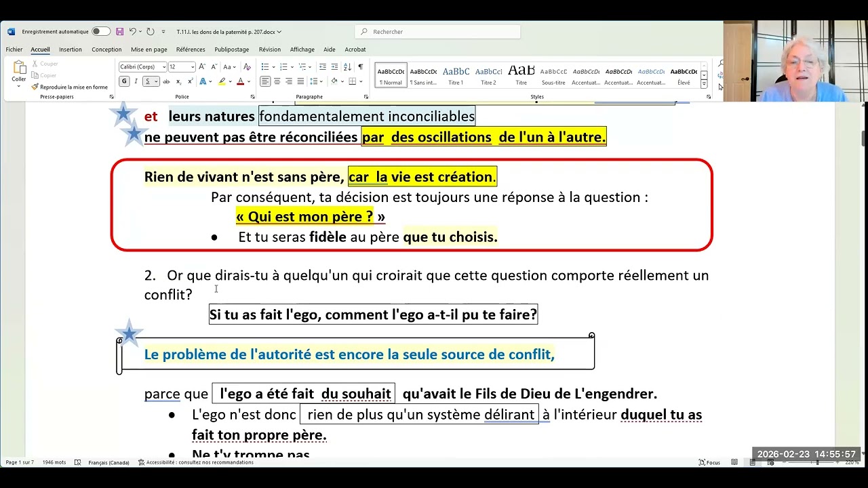
Task: Open the Undo history dropdown arrow
Action: 140,32
